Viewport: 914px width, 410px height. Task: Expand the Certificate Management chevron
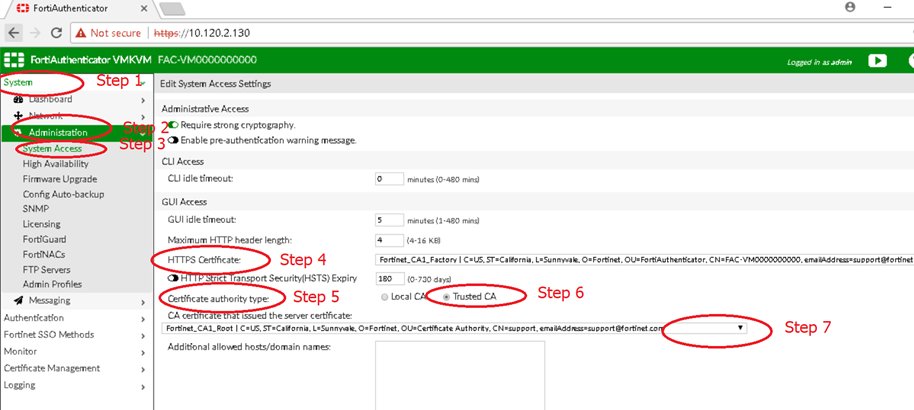point(143,369)
